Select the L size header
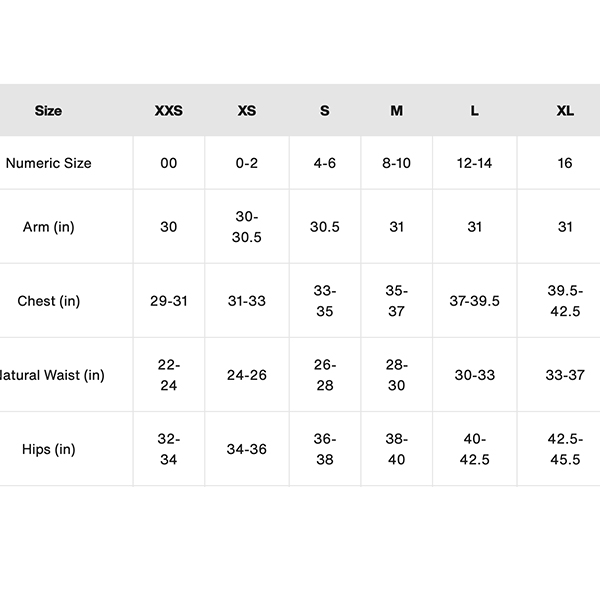600x600 pixels. point(475,111)
